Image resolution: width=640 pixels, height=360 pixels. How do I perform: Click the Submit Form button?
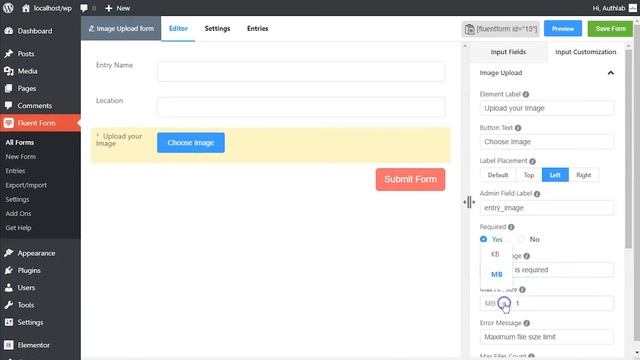click(410, 179)
